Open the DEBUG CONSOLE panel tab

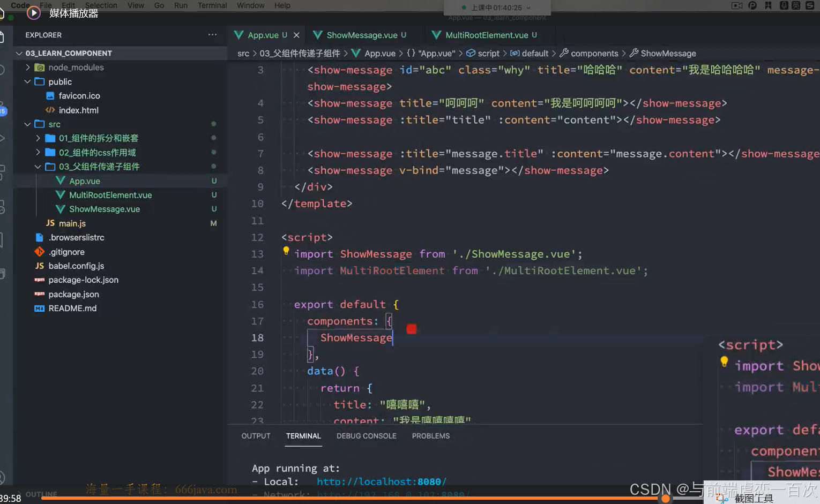click(367, 436)
